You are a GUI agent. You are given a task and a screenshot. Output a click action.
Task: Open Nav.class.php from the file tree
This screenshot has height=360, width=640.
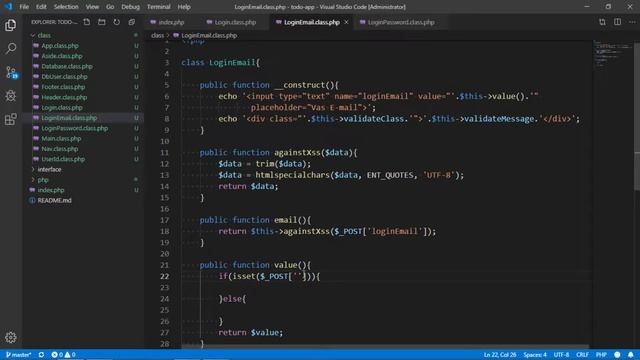click(60, 149)
